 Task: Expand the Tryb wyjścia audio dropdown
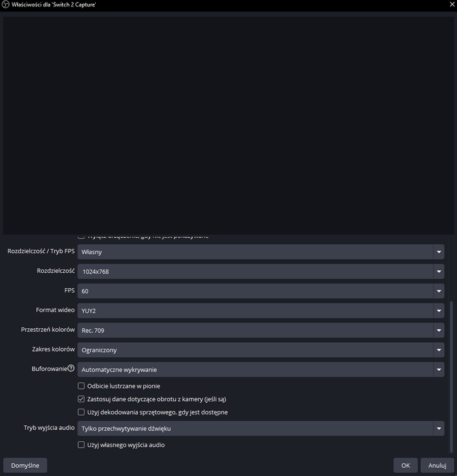(260, 429)
